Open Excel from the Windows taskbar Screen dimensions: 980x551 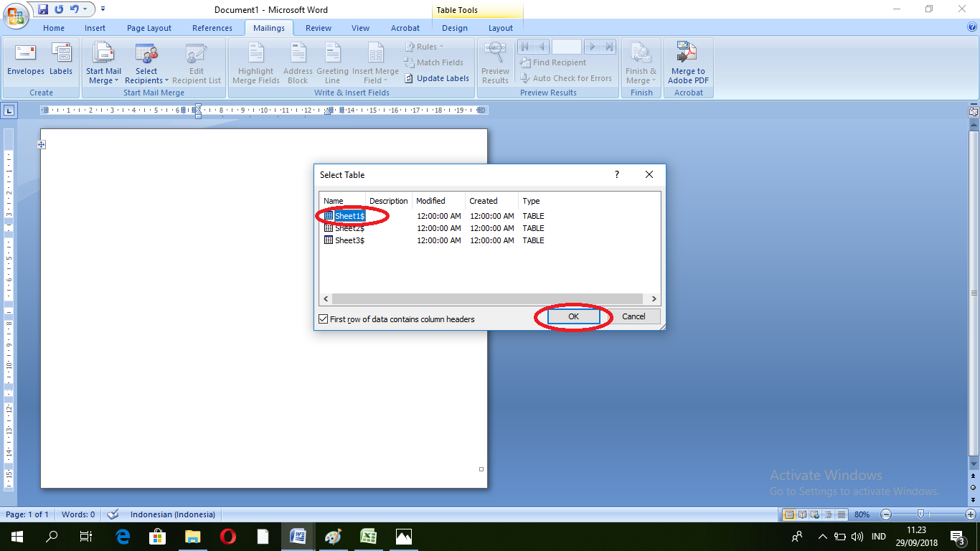pos(368,536)
